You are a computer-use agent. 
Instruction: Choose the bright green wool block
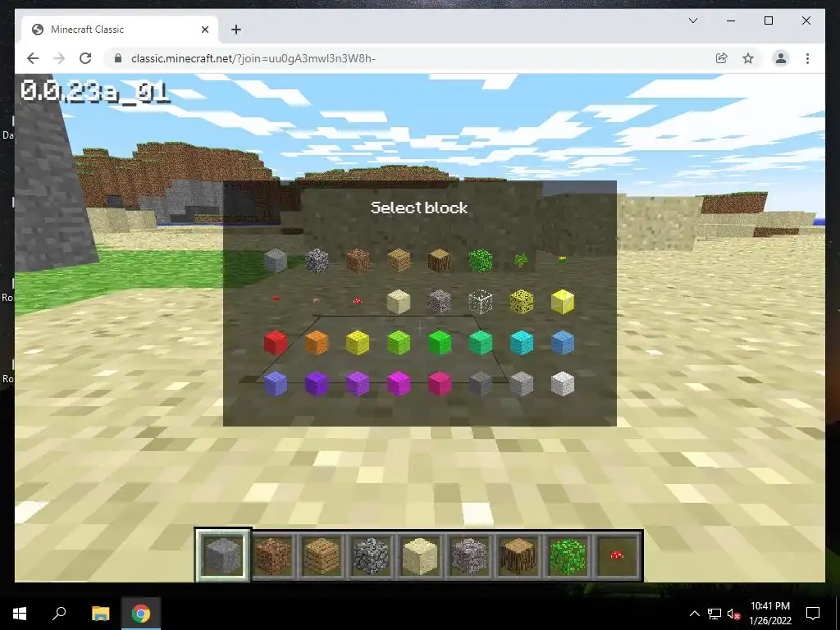click(x=440, y=343)
